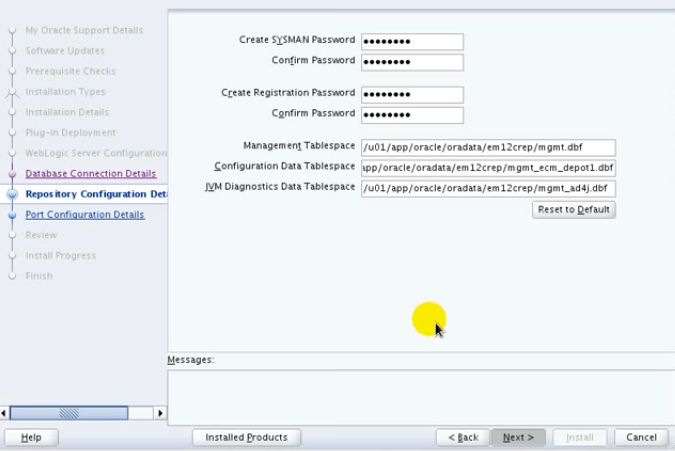Viewport: 675px width, 451px height.
Task: Click the sidebar scrollbar right arrow
Action: 161,413
